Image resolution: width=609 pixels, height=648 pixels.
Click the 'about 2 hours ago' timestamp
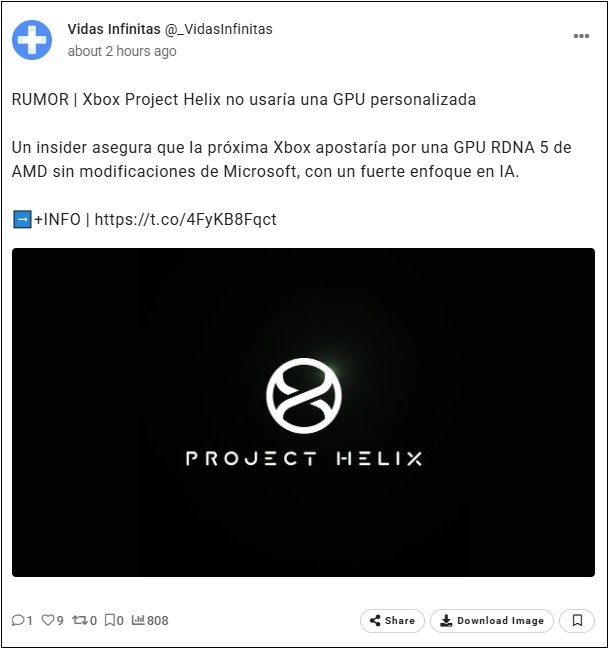click(122, 51)
